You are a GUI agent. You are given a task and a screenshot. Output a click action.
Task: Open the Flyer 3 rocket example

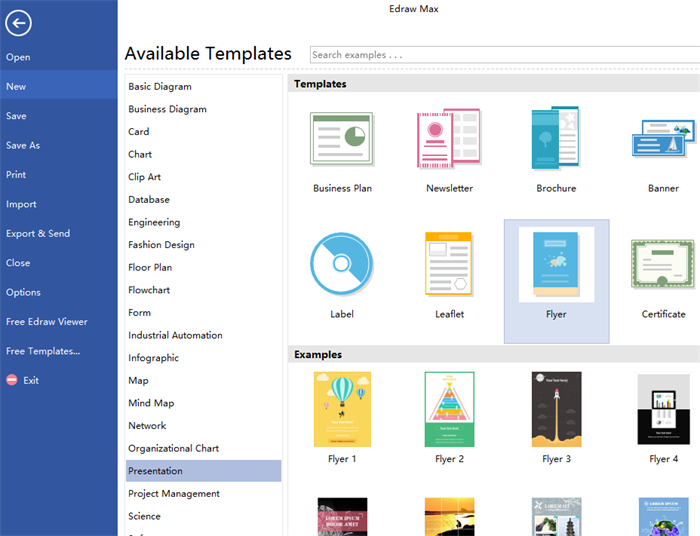tap(557, 409)
